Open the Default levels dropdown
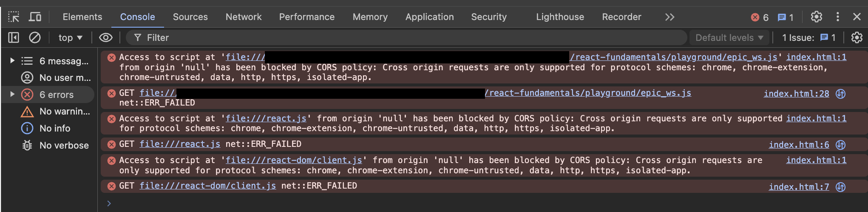This screenshot has width=868, height=212. point(729,38)
